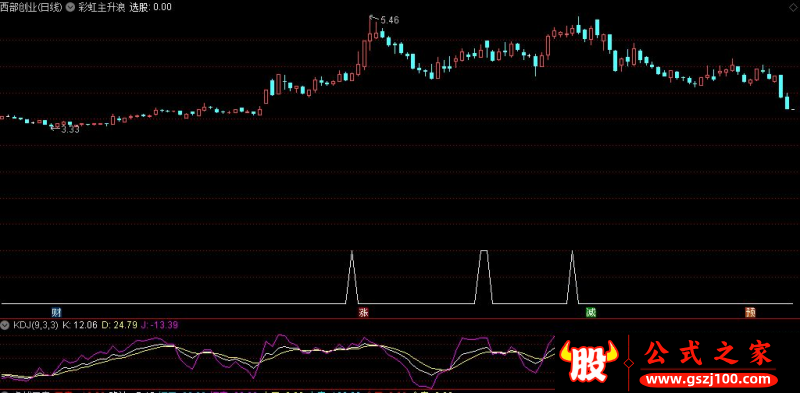800x393 pixels.
Task: Open the blue 财 marker icon
Action: click(x=56, y=312)
